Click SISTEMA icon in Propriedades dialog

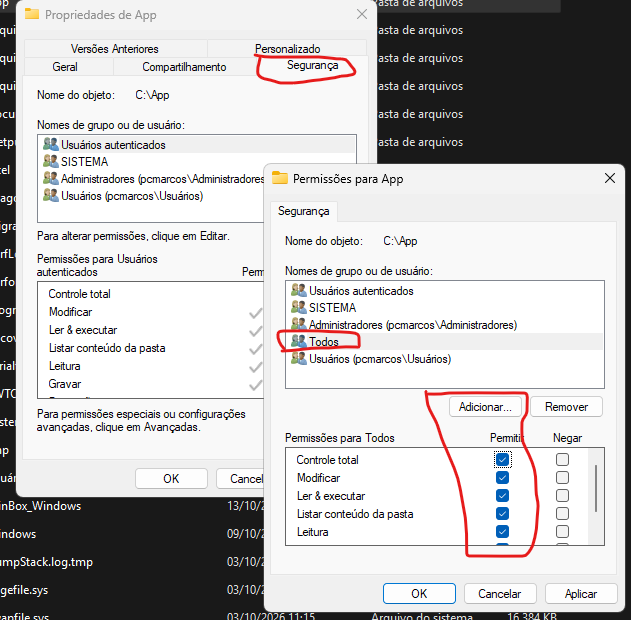[51, 161]
